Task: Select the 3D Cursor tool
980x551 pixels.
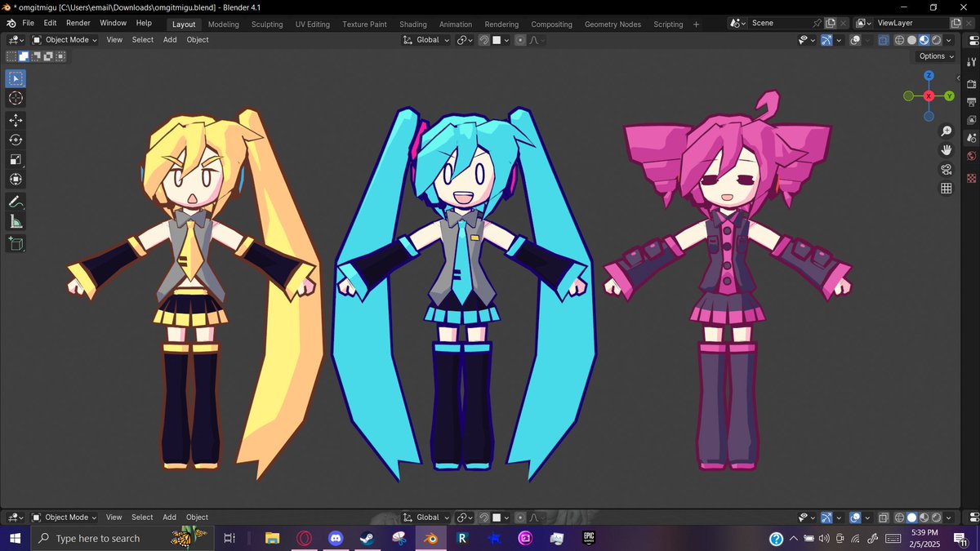Action: 16,99
